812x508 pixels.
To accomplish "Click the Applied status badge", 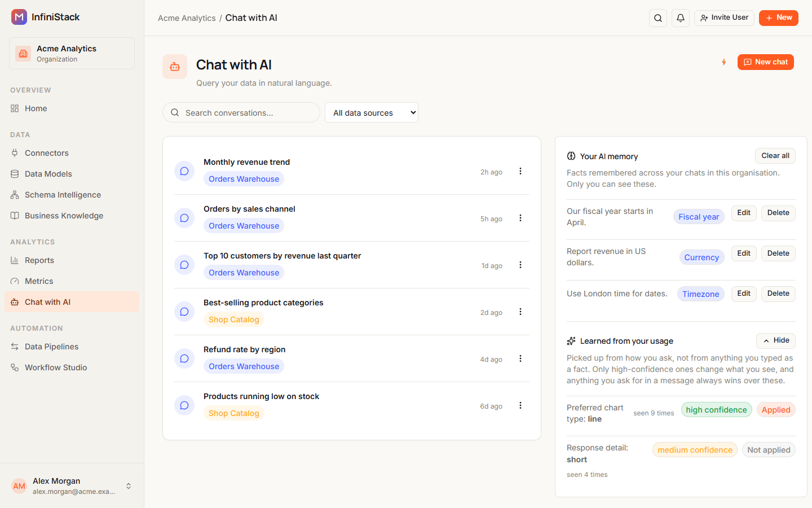I will (776, 410).
